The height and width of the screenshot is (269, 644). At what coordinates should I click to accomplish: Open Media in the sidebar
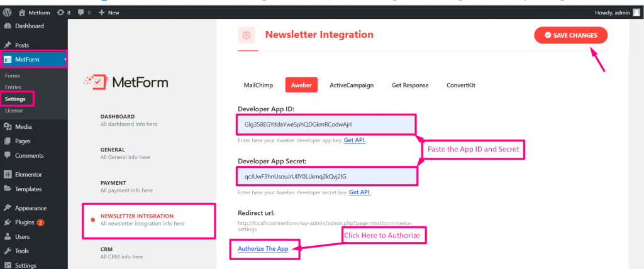(23, 126)
